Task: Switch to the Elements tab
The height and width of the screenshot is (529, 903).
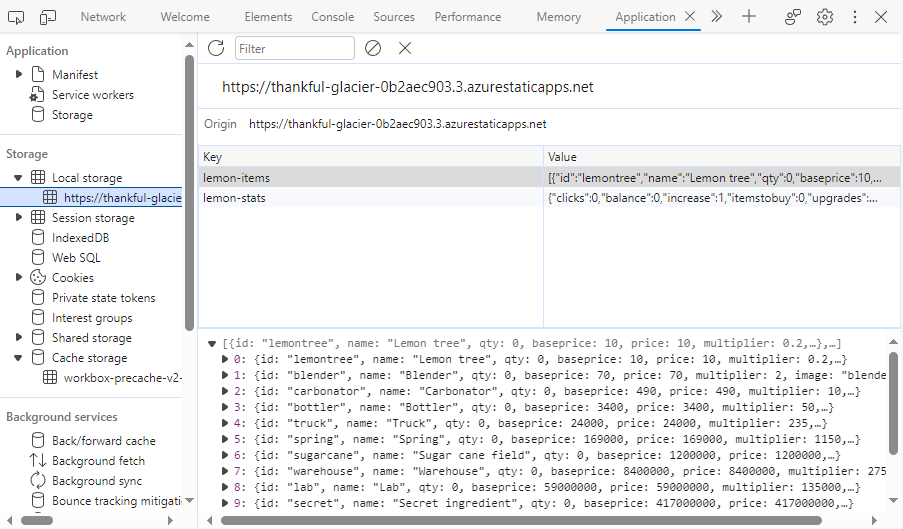Action: click(268, 17)
